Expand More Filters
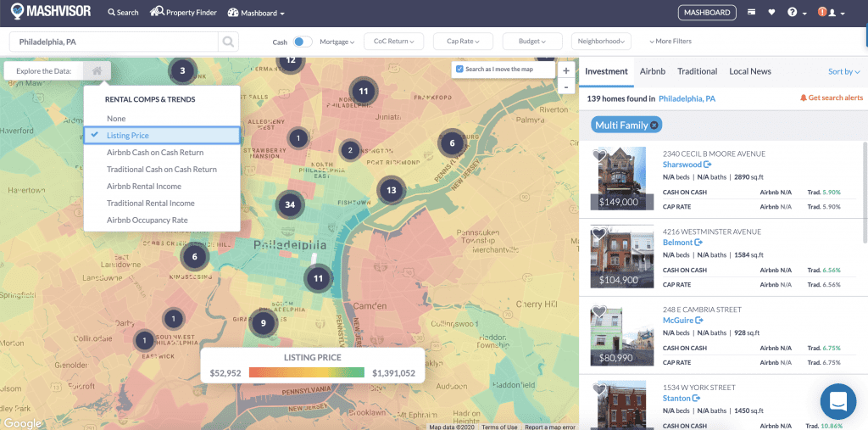The height and width of the screenshot is (430, 868). [670, 42]
